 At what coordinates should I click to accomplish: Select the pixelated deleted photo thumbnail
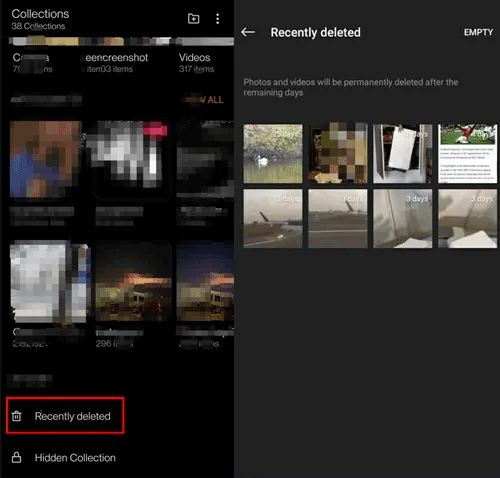[338, 154]
